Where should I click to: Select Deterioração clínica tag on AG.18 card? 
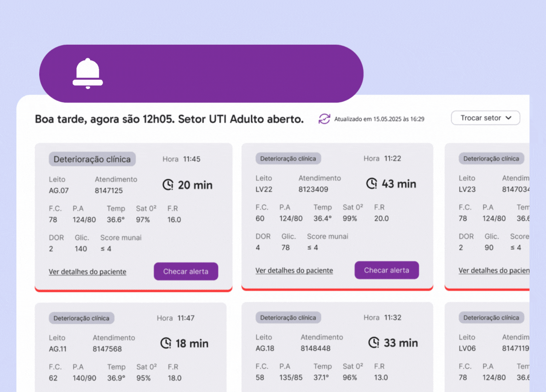tap(288, 317)
